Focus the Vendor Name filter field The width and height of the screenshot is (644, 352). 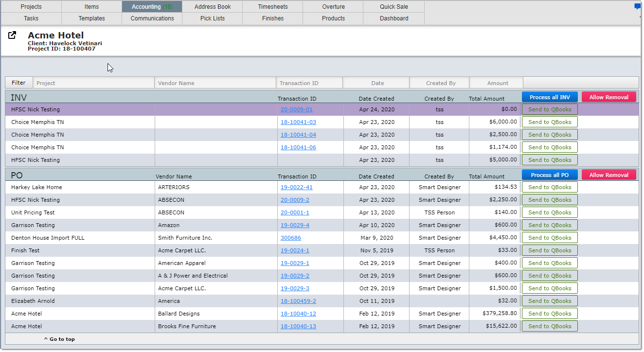coord(215,83)
